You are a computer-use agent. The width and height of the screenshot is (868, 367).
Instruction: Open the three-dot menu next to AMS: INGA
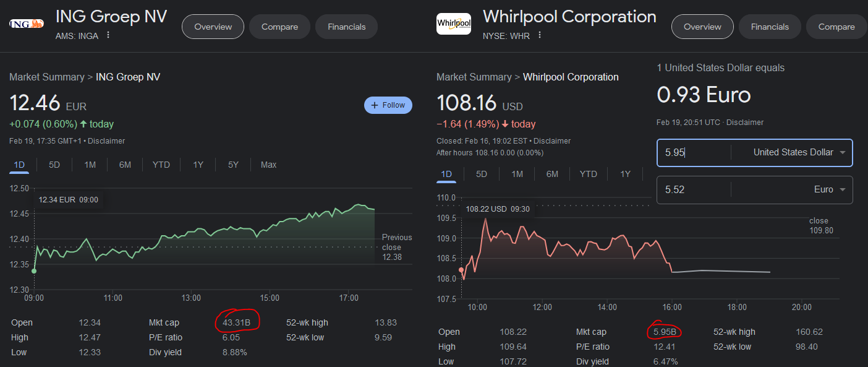pos(108,35)
